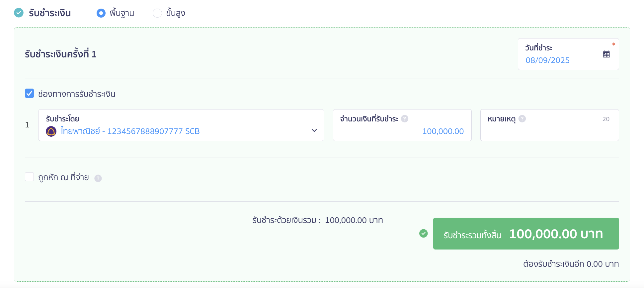
Task: Click the teal checkmark beside รับชำระเงิน heading
Action: coord(19,13)
